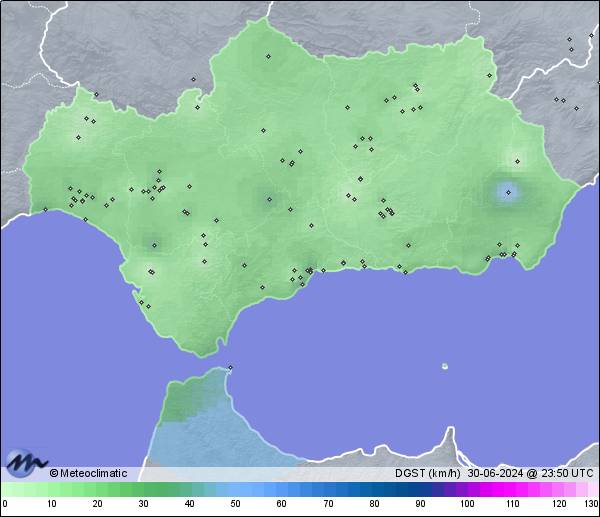Click the 120 label on the gust scale

point(559,504)
